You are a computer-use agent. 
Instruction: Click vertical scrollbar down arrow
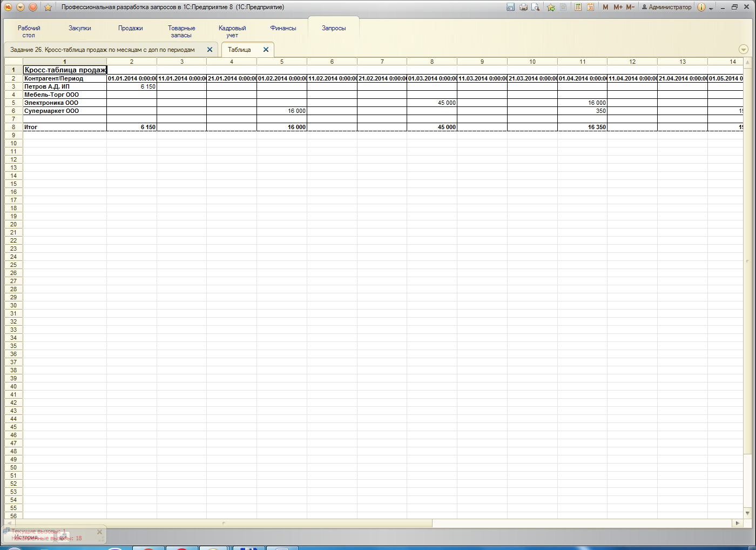pyautogui.click(x=747, y=513)
